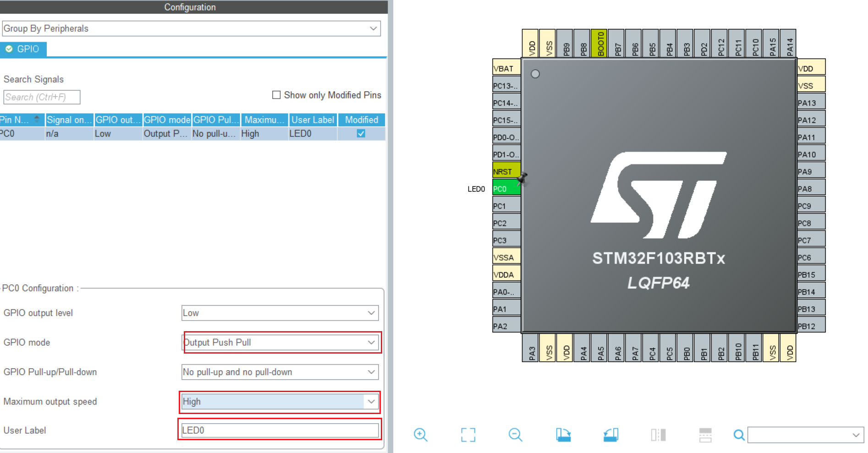The height and width of the screenshot is (453, 868).
Task: Switch to the GPIO tab
Action: [23, 49]
